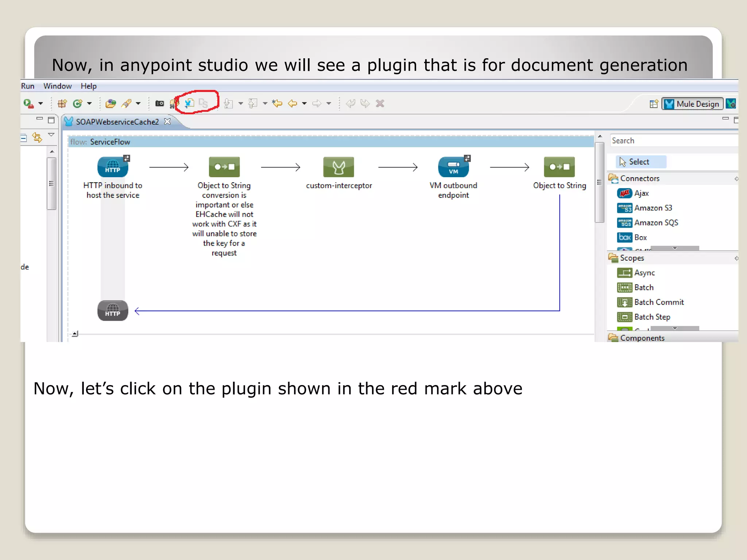Click the Open Type folder icon
This screenshot has height=560, width=747.
pos(111,104)
